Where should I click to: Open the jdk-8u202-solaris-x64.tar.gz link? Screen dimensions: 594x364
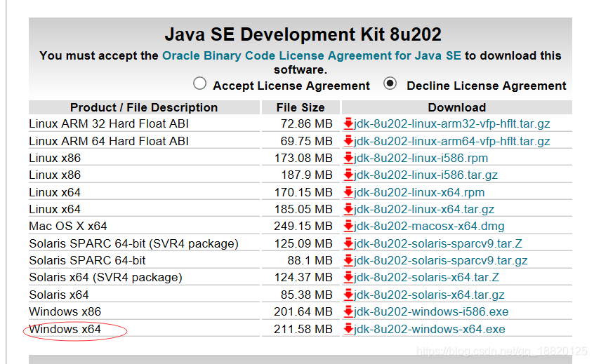coord(429,295)
